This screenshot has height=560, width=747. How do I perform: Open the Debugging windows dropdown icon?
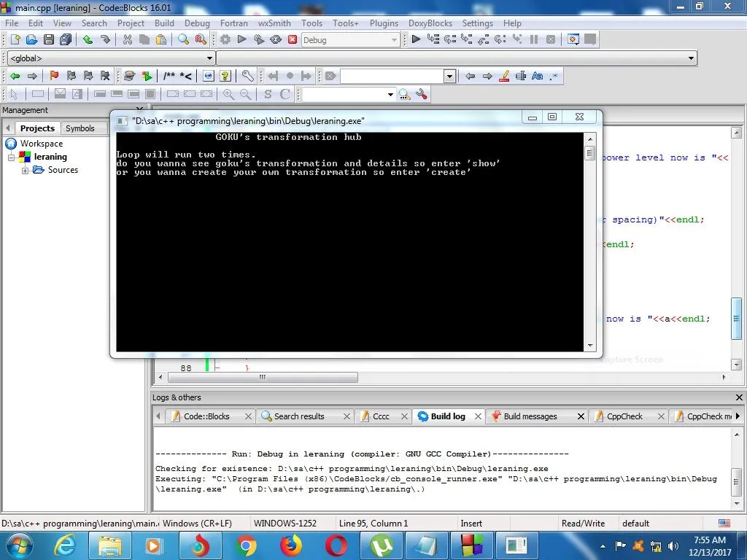click(x=573, y=39)
